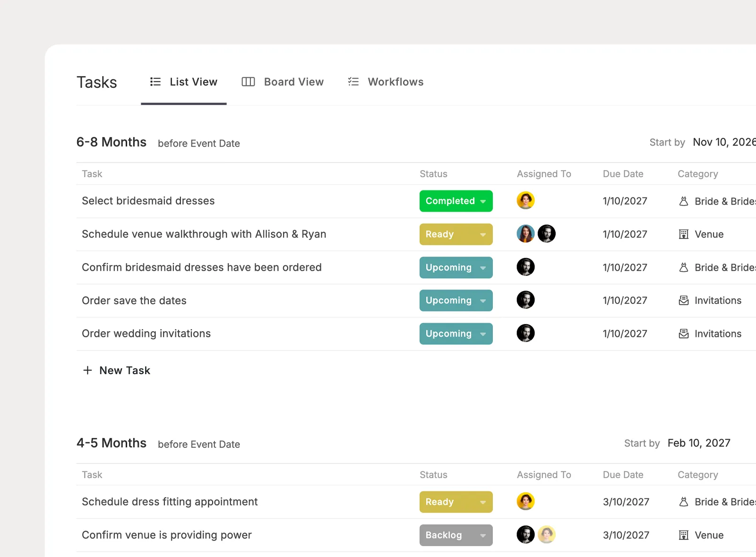Open task Confirm bridesmaid dresses have been ordered

tap(202, 267)
